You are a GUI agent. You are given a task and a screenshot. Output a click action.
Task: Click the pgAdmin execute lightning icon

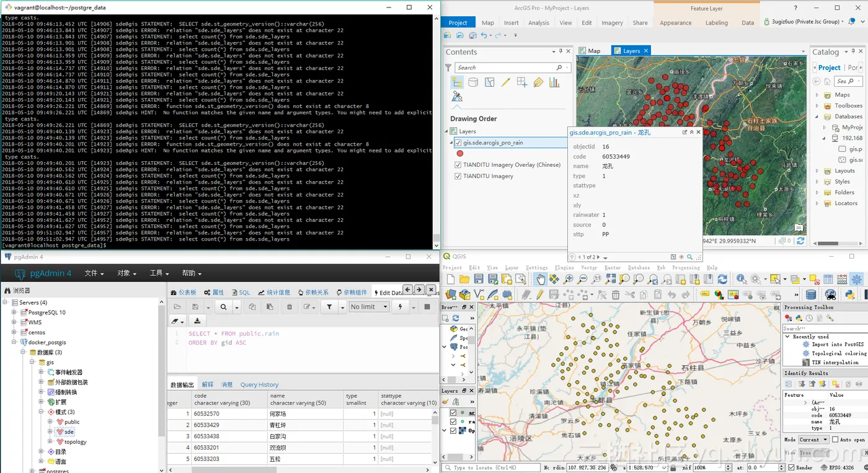point(400,307)
